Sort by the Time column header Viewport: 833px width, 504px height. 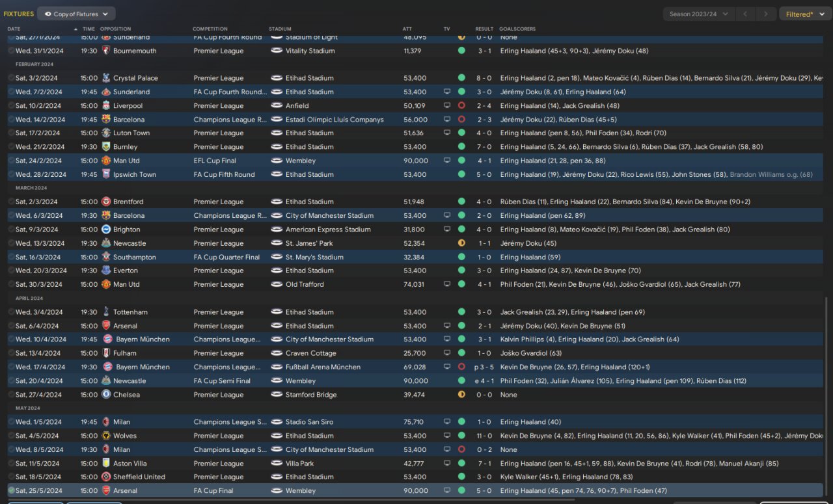tap(89, 29)
